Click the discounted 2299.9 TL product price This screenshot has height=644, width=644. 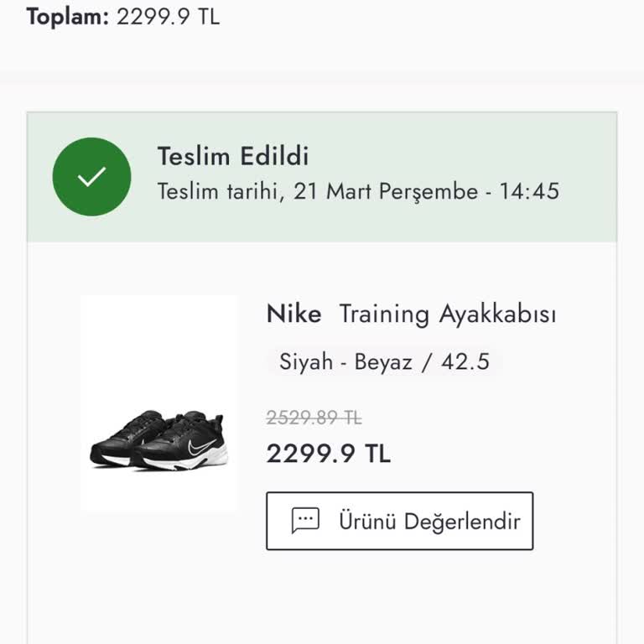[328, 454]
